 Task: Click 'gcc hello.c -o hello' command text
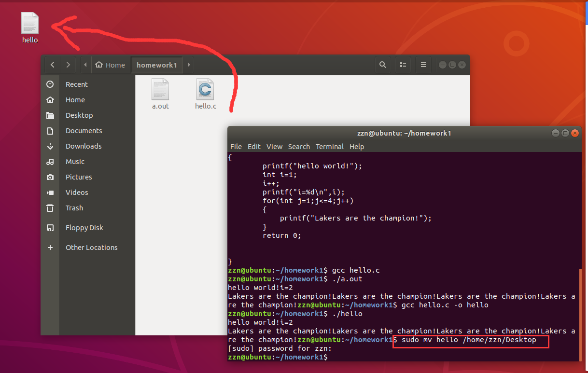coord(445,305)
